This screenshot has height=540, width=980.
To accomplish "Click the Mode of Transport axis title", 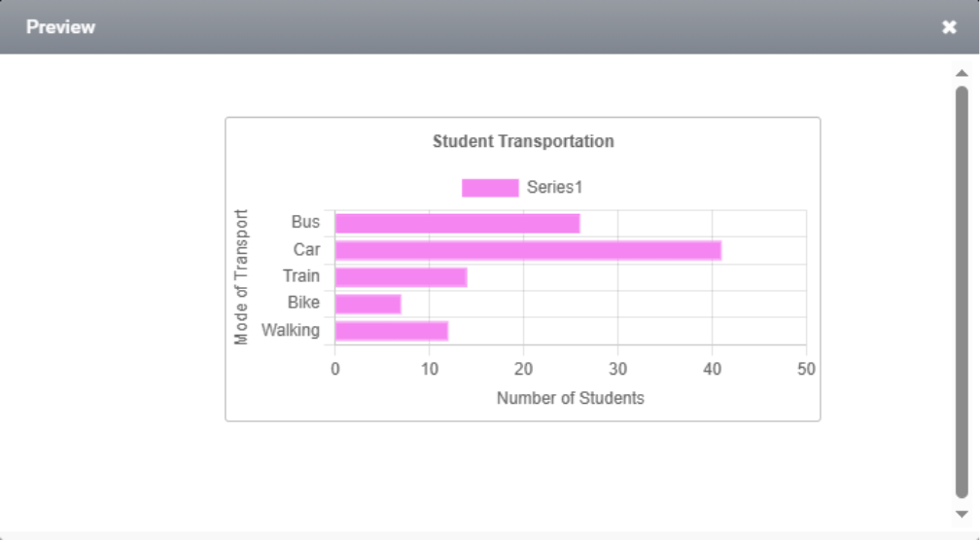I will tap(242, 277).
